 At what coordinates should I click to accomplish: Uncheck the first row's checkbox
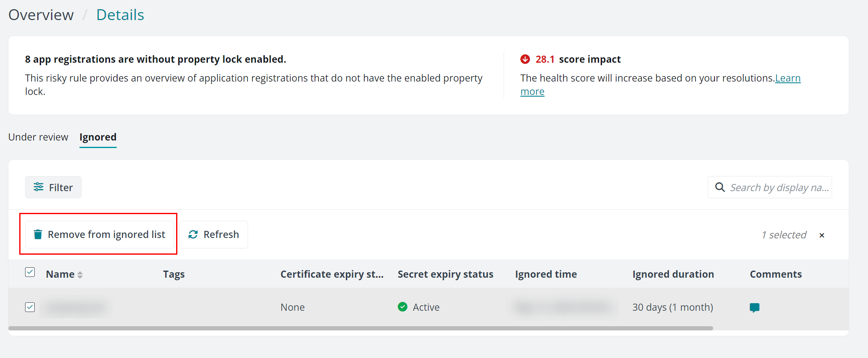pyautogui.click(x=30, y=307)
